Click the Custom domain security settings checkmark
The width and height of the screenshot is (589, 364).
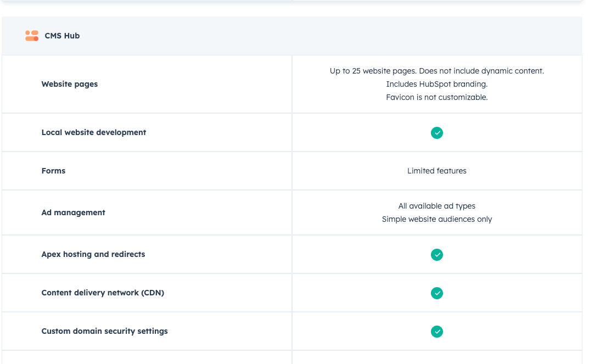point(436,332)
